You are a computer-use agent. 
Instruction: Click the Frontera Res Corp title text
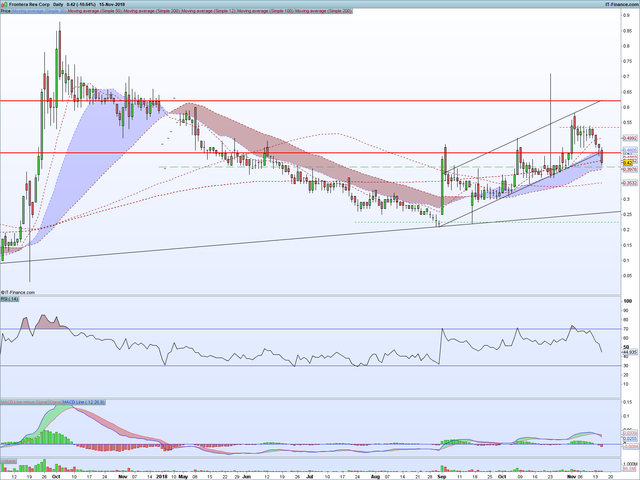pyautogui.click(x=29, y=4)
